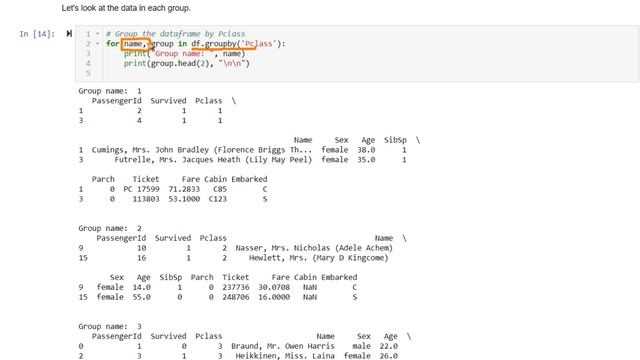Click fare value '16.0000'
The width and height of the screenshot is (640, 360).
pos(274,297)
